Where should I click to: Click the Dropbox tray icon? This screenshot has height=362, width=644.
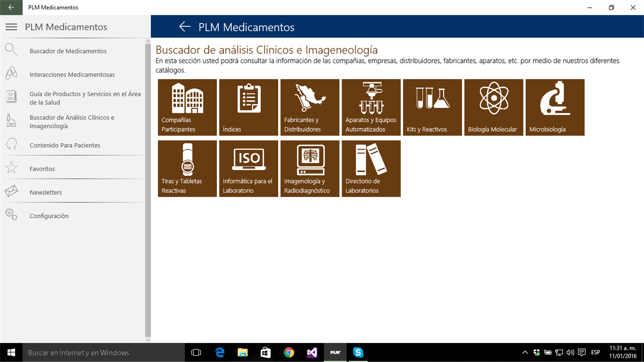[x=537, y=353]
